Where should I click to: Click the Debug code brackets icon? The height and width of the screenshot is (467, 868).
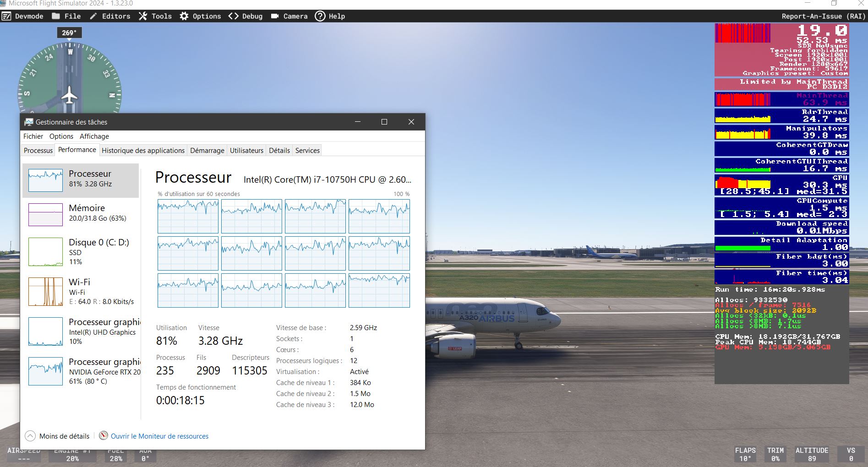click(233, 16)
